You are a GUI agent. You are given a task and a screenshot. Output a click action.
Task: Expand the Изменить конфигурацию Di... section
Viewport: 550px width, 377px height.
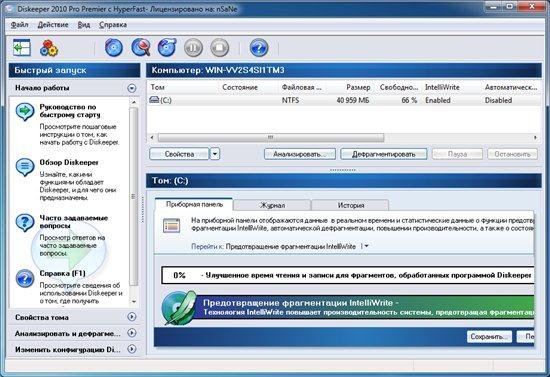pos(132,349)
